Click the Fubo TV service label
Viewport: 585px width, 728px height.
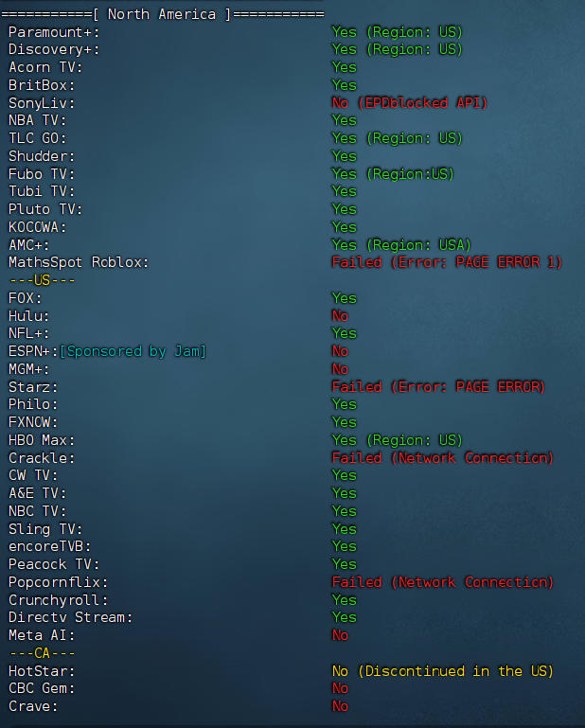tap(42, 174)
